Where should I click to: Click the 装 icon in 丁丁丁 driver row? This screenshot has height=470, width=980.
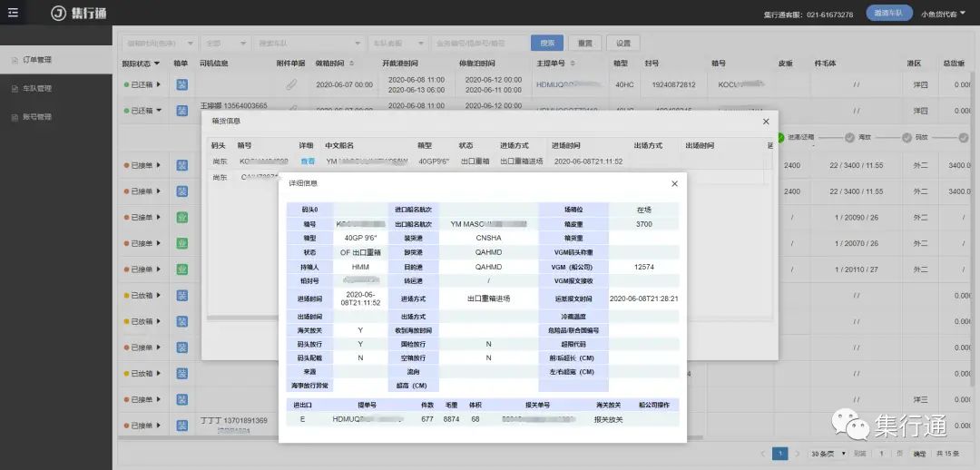(181, 426)
